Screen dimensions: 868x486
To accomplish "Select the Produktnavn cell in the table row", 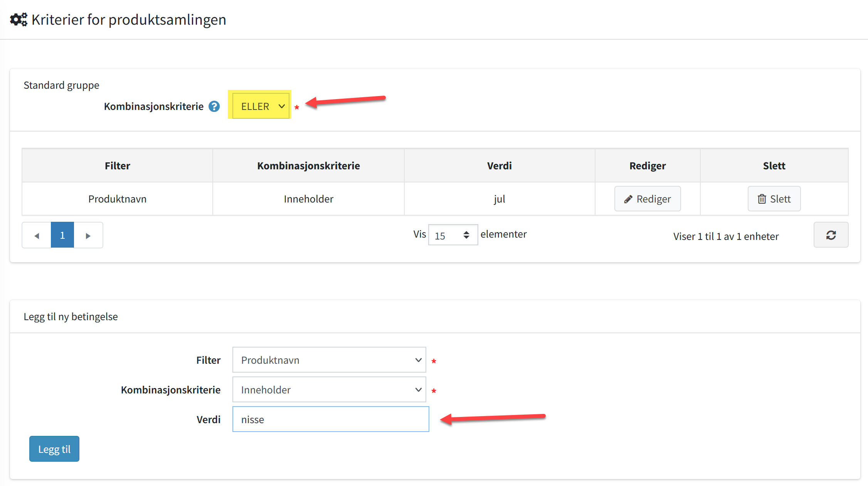I will [117, 199].
